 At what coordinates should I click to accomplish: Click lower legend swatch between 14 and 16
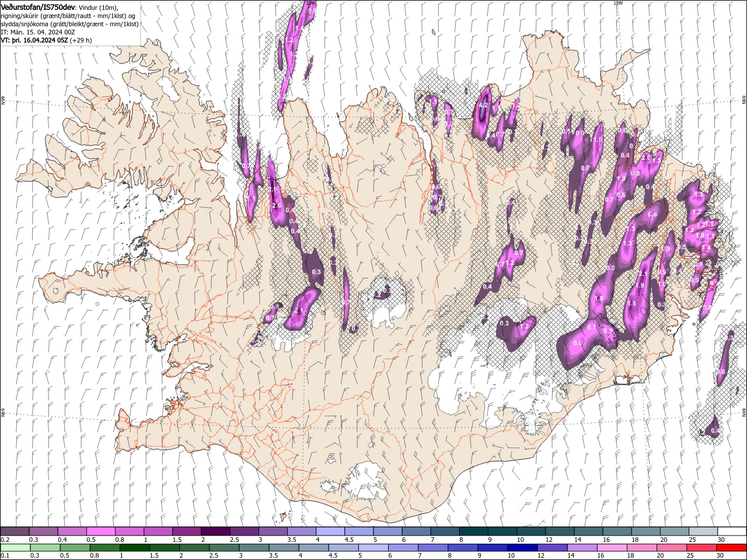[x=582, y=548]
